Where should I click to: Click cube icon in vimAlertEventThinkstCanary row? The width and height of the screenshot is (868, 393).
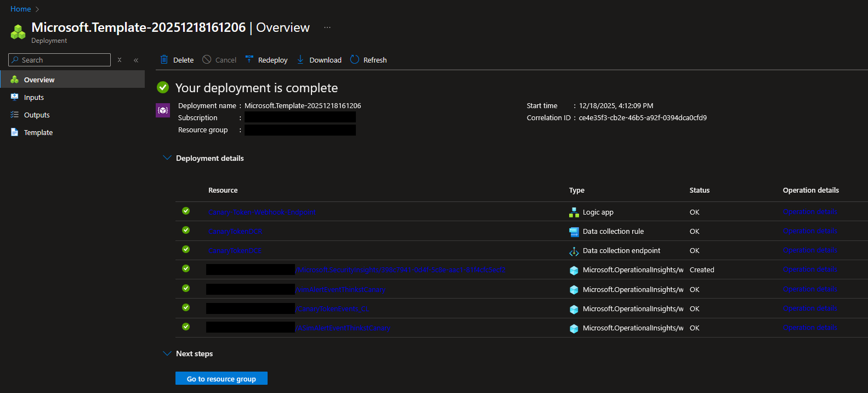pos(574,290)
